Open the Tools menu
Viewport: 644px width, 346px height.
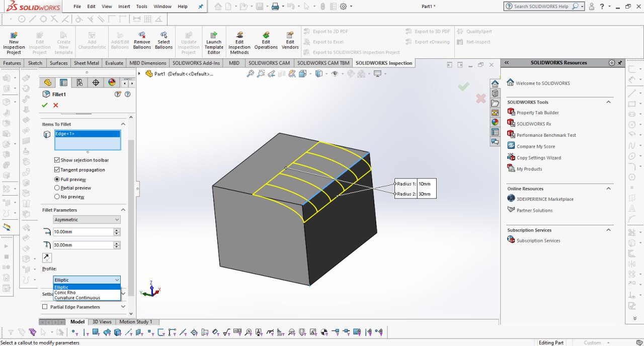point(142,7)
